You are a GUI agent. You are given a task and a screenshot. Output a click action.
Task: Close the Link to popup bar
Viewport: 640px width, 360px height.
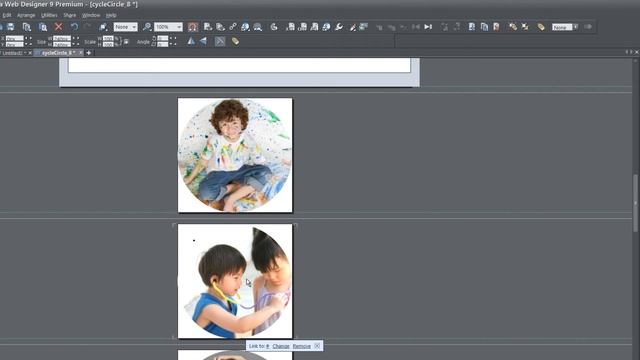[317, 346]
